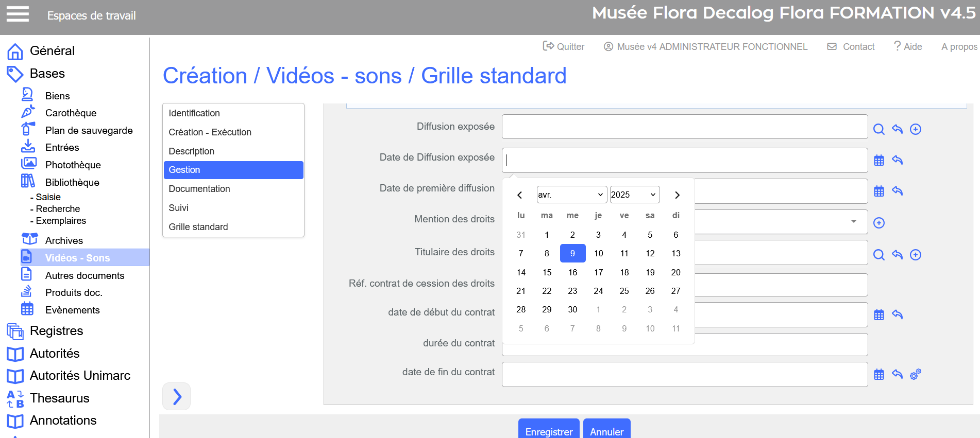Select the Documentation tab
Viewport: 980px width, 438px height.
[199, 189]
